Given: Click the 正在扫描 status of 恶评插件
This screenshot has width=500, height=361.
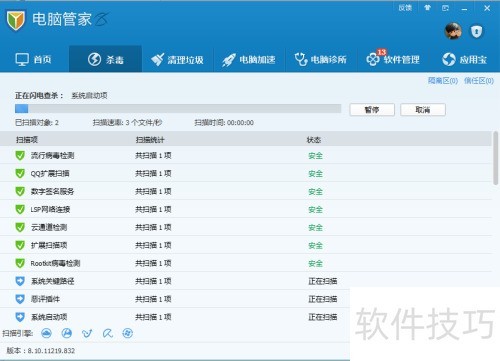Looking at the screenshot, I should tap(323, 299).
